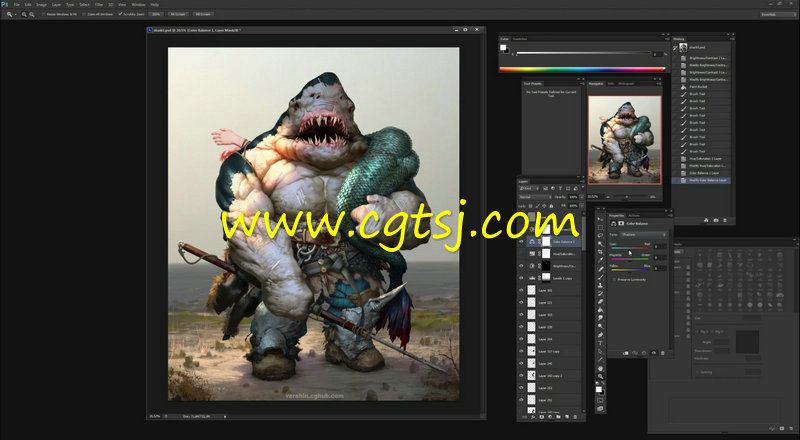Switch to the Histogram tab
Screen dimensions: 800x440
coord(626,84)
